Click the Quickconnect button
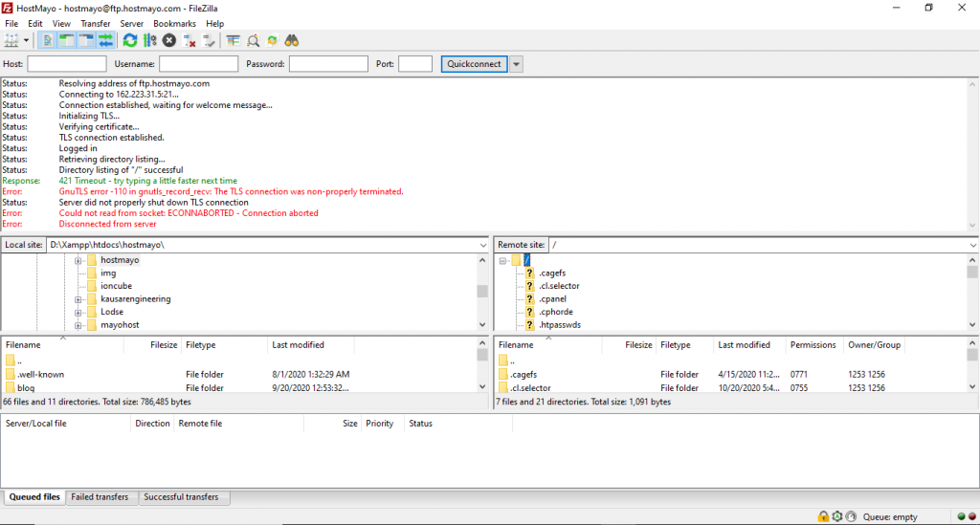This screenshot has height=525, width=980. (x=474, y=64)
